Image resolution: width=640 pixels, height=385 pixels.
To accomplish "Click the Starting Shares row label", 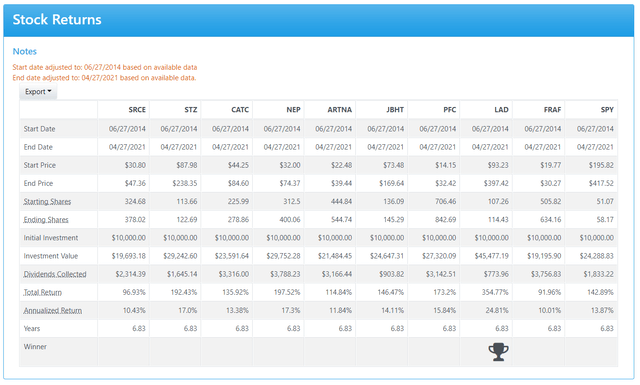I will click(x=47, y=202).
